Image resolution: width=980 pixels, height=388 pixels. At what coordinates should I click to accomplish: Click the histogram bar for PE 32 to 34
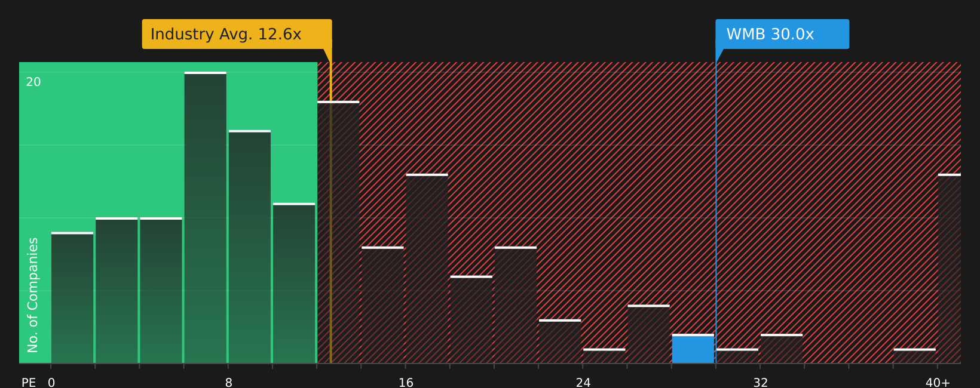pos(782,349)
